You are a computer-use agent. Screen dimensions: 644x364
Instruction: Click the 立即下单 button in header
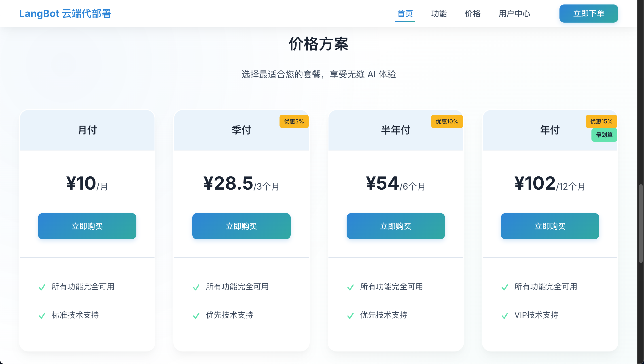(589, 13)
